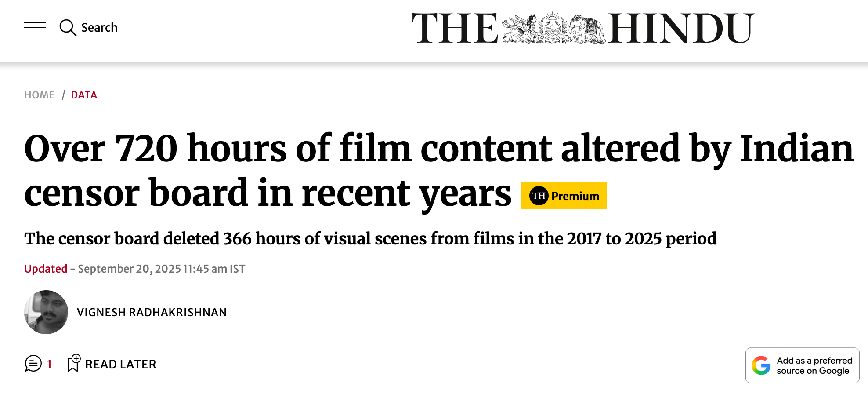868x394 pixels.
Task: Open the DATA section breadcrumb
Action: (x=84, y=95)
